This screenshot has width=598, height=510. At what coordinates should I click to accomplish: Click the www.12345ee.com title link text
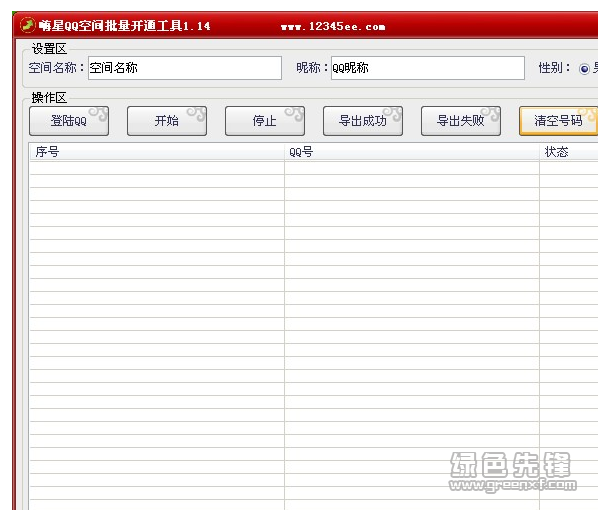click(333, 26)
